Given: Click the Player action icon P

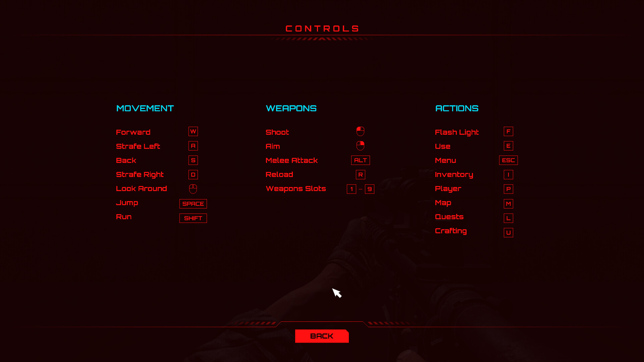Looking at the screenshot, I should [x=508, y=189].
